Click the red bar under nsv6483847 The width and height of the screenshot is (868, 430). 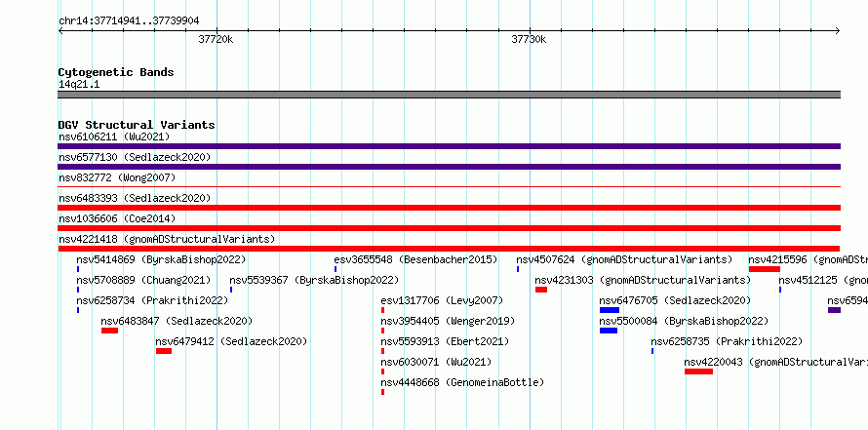pos(109,331)
